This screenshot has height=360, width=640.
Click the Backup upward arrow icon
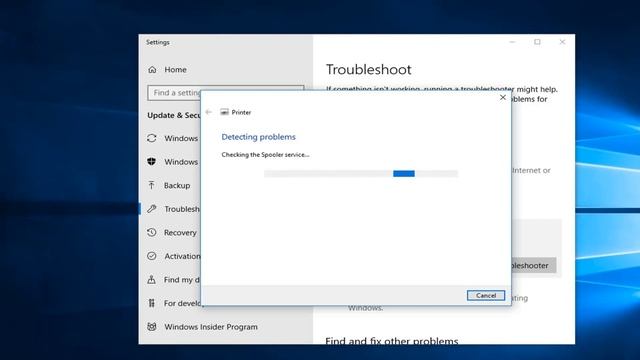(x=151, y=185)
